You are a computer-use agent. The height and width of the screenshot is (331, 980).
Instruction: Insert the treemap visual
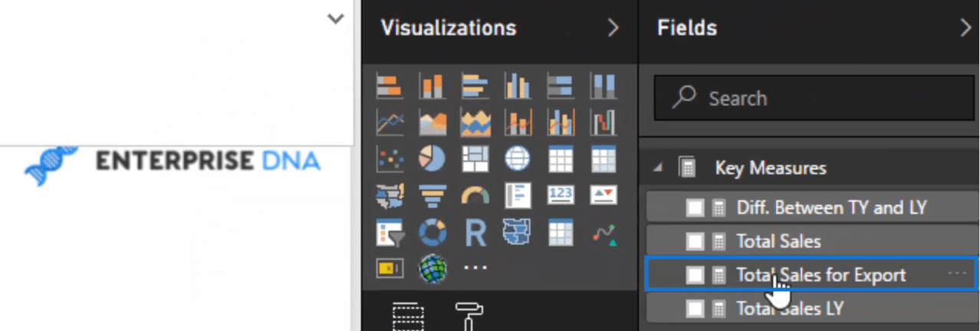[x=475, y=160]
